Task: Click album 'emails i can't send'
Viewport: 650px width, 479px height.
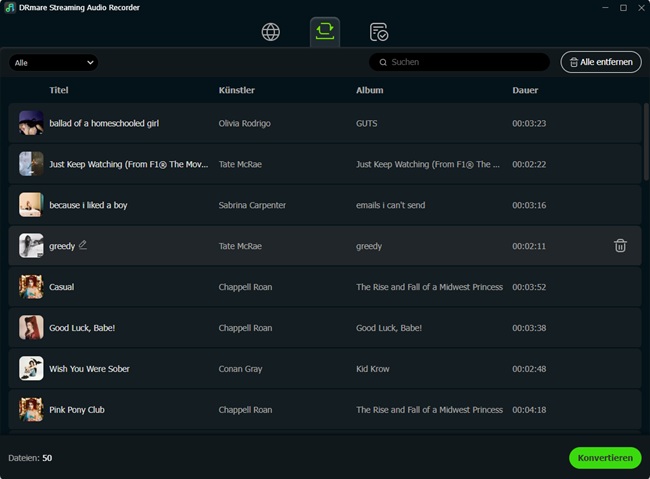Action: point(390,205)
